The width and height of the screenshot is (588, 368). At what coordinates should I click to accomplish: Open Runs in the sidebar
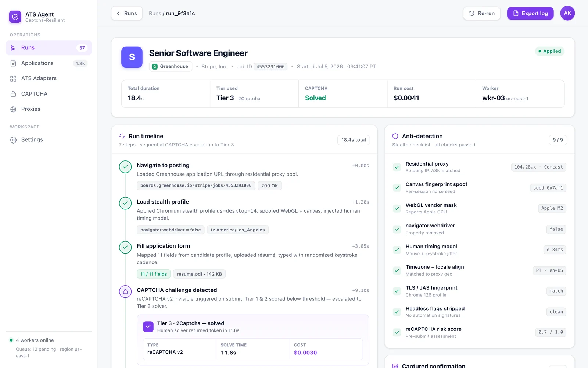pos(49,48)
